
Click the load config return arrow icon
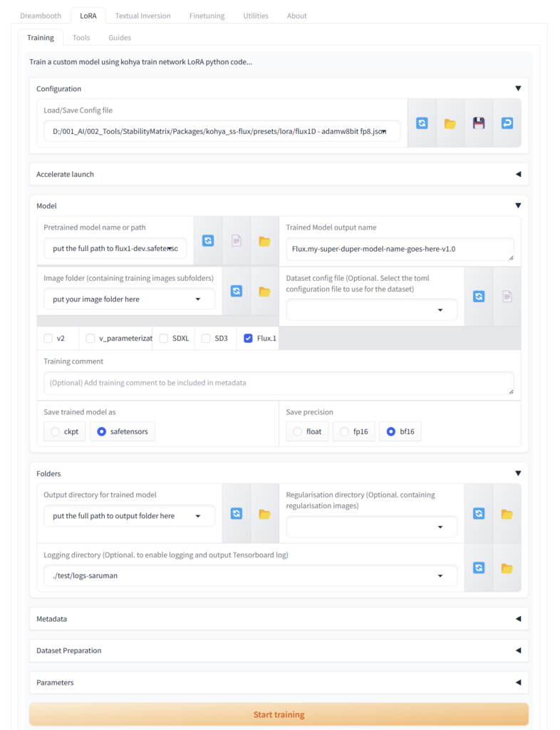pyautogui.click(x=507, y=123)
